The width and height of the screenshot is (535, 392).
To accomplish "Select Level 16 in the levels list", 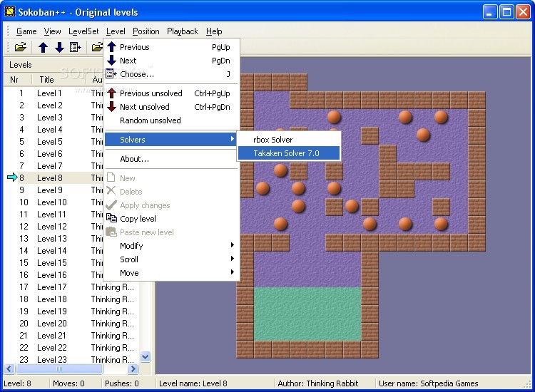I will [53, 274].
